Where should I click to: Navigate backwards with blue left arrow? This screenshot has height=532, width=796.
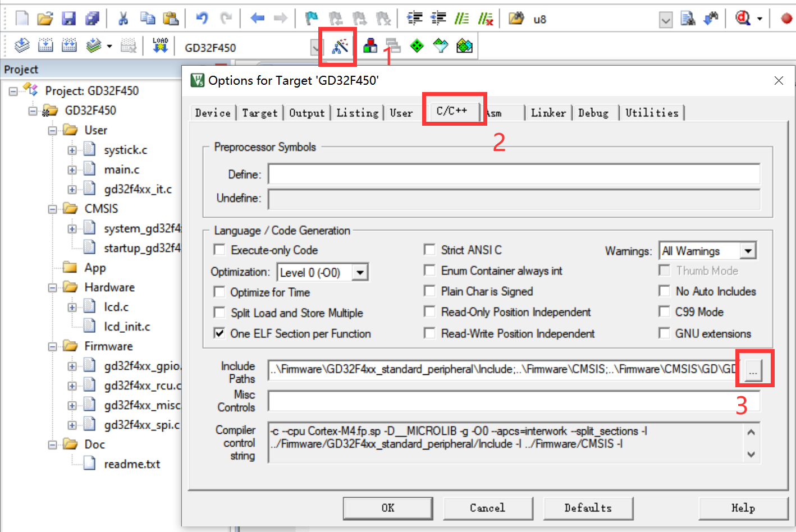pos(257,19)
